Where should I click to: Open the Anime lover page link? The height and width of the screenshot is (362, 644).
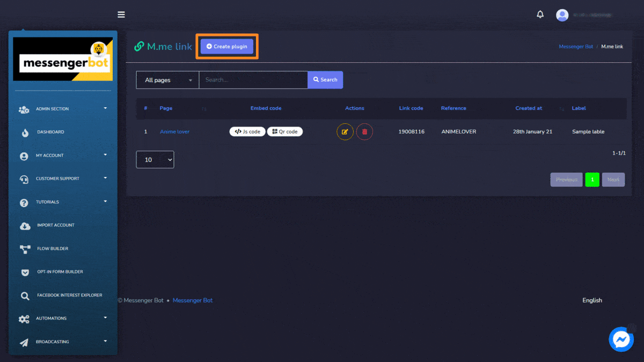(174, 132)
